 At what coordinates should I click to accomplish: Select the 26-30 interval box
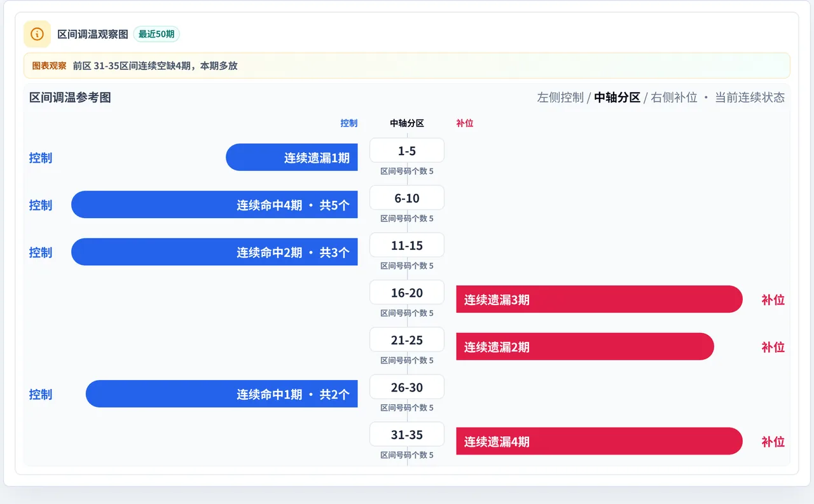[x=407, y=387]
